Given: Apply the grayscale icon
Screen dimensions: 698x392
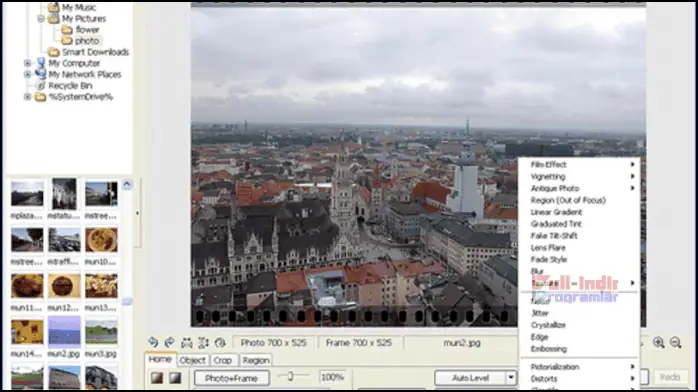Looking at the screenshot, I should [175, 378].
